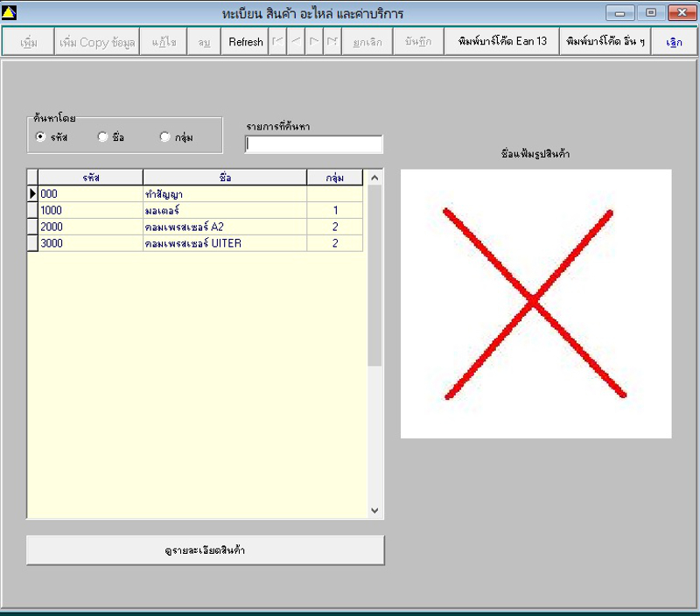Click the yellow triangle app icon in title bar

click(10, 13)
